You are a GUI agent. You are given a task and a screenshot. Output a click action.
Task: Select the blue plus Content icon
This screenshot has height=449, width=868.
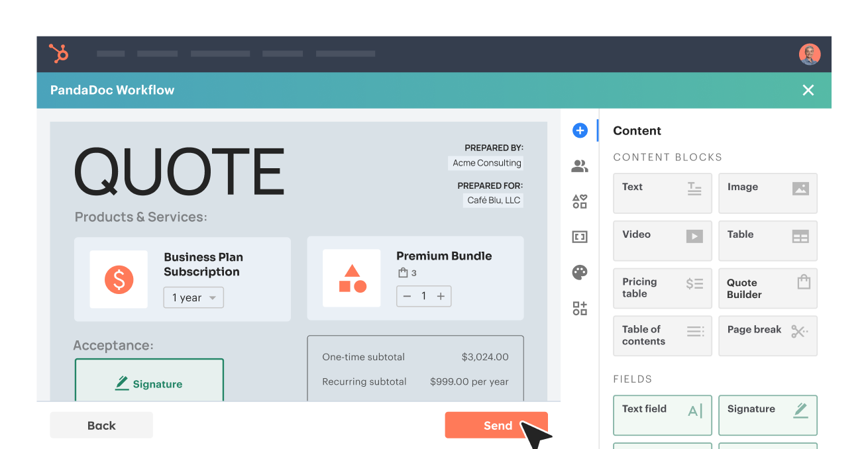click(580, 130)
